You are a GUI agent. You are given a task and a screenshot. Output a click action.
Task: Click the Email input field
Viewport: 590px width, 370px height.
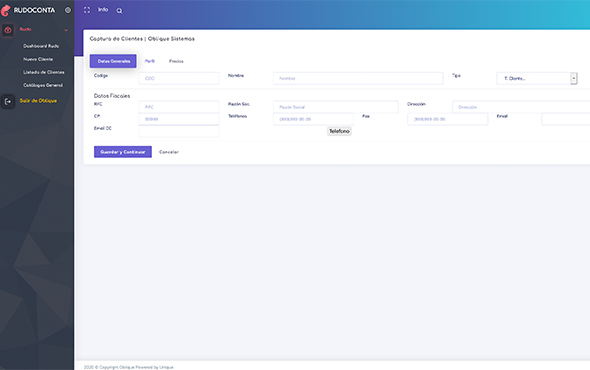(x=566, y=119)
